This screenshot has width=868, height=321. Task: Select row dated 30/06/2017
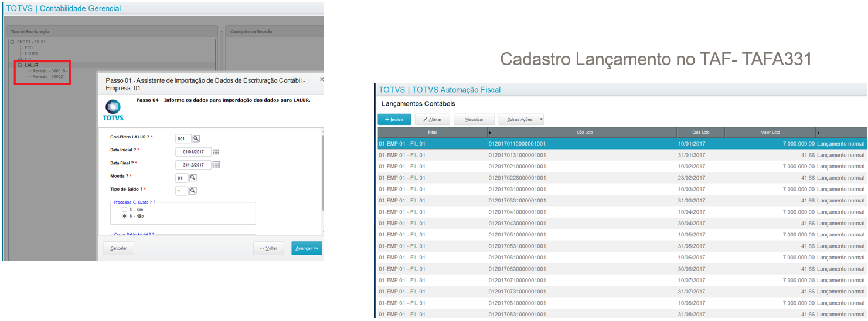(x=621, y=269)
